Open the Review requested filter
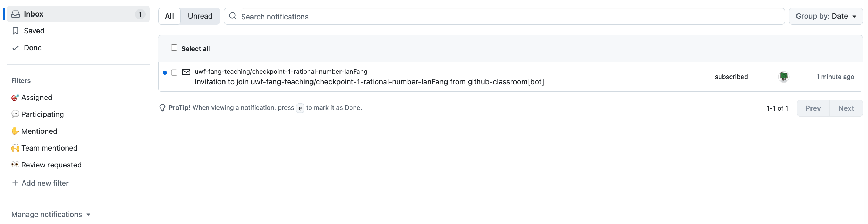Image resolution: width=868 pixels, height=224 pixels. point(51,165)
